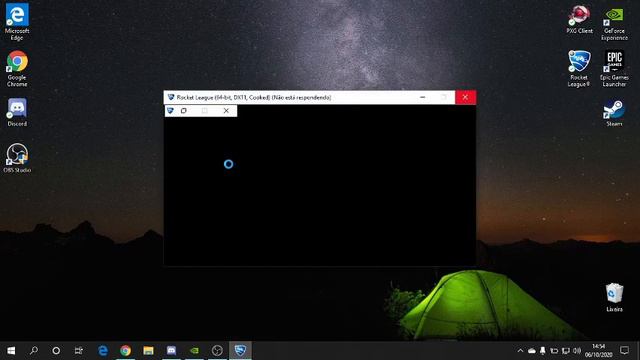Screen dimensions: 640x360
Task: Open File Explorer from the taskbar
Action: click(x=149, y=350)
